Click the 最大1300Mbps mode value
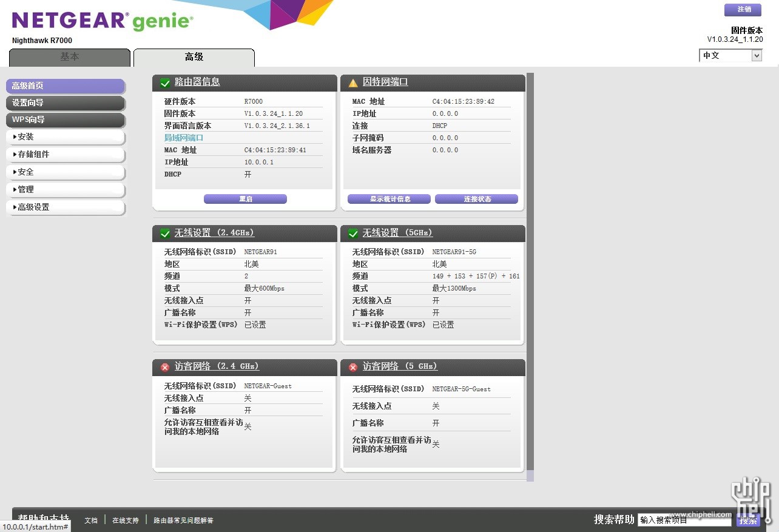 click(454, 289)
